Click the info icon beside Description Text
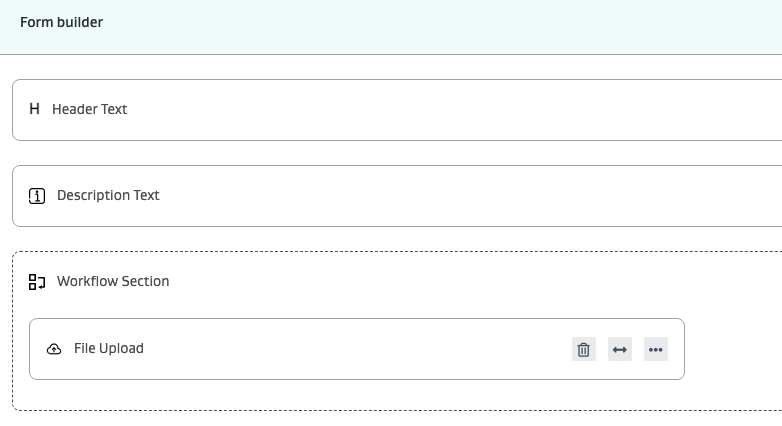 click(37, 196)
